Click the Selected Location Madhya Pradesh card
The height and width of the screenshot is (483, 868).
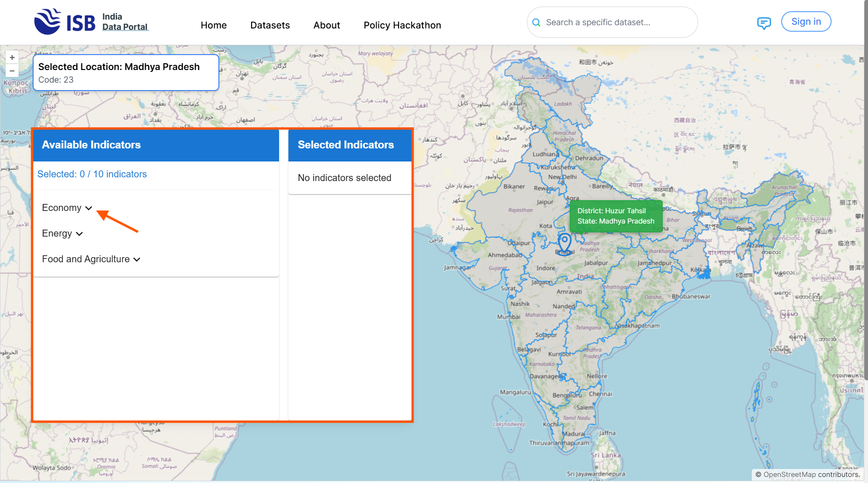point(126,73)
